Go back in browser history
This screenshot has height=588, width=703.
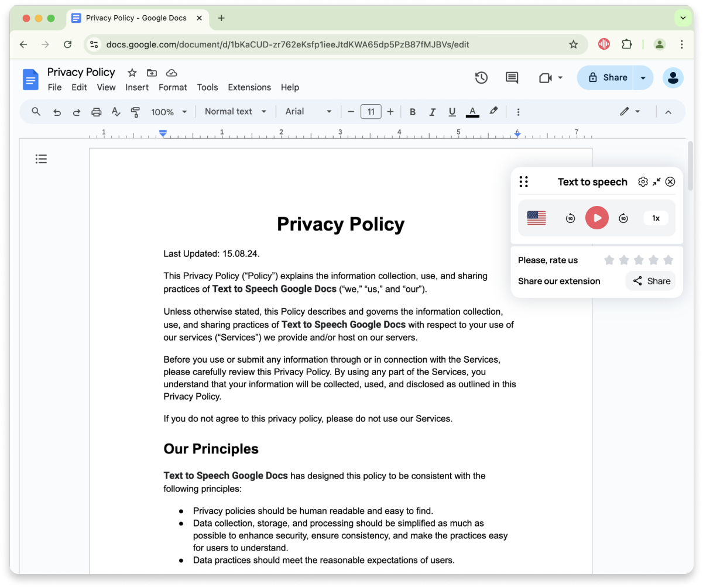click(23, 44)
